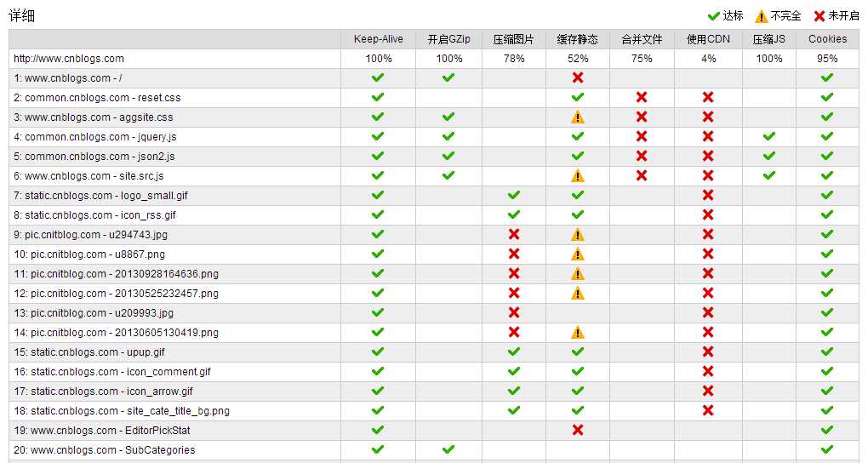The height and width of the screenshot is (463, 868).
Task: Click warning icon in aggsite.css row
Action: pos(578,117)
